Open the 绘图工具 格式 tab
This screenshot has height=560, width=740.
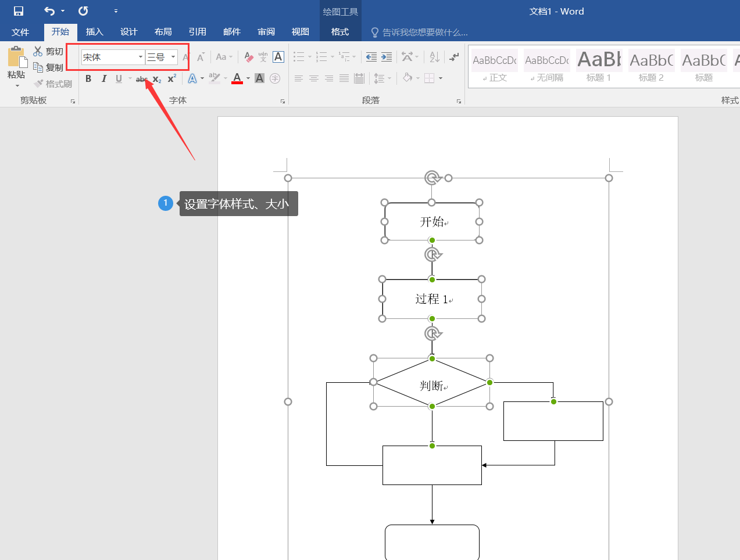click(340, 32)
